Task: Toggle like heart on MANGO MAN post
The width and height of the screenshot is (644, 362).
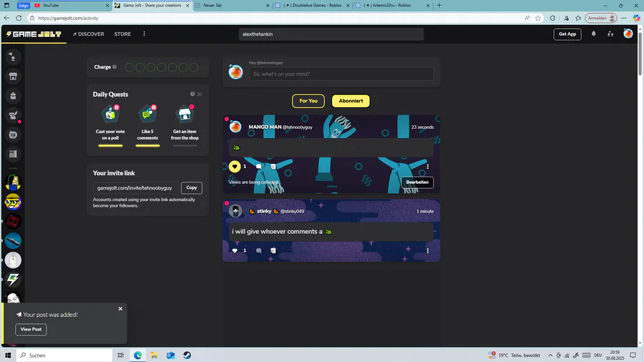Action: (235, 166)
